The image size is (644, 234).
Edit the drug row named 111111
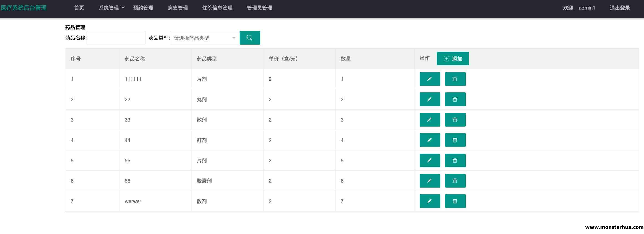(x=429, y=79)
